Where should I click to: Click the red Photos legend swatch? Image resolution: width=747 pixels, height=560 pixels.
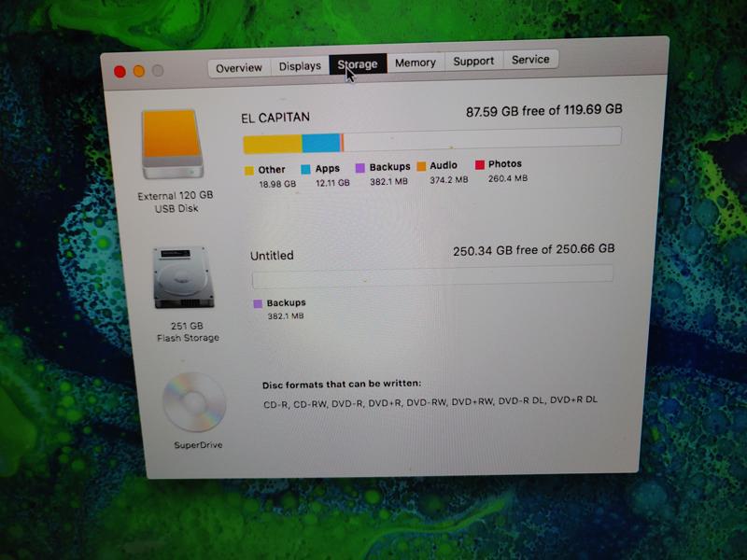480,165
